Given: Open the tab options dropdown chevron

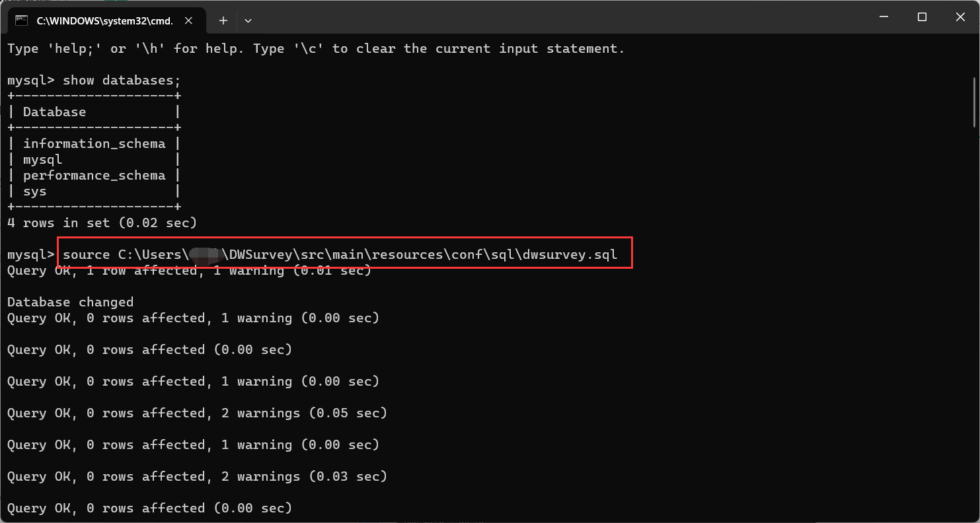Looking at the screenshot, I should coord(248,20).
